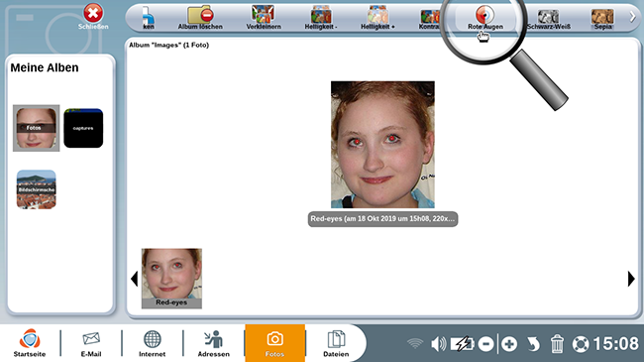
Task: Increase brightness with Helligkeit +
Action: click(x=377, y=18)
